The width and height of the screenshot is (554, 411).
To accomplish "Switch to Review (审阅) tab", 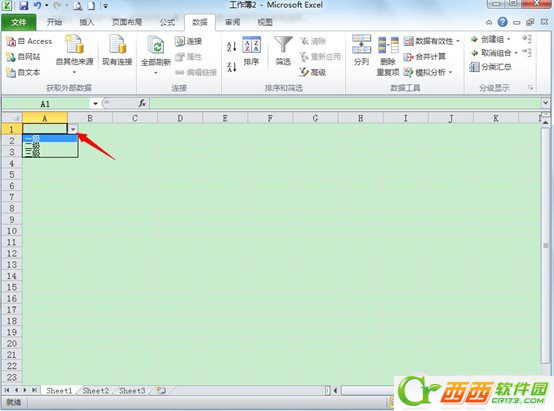I will pos(232,22).
